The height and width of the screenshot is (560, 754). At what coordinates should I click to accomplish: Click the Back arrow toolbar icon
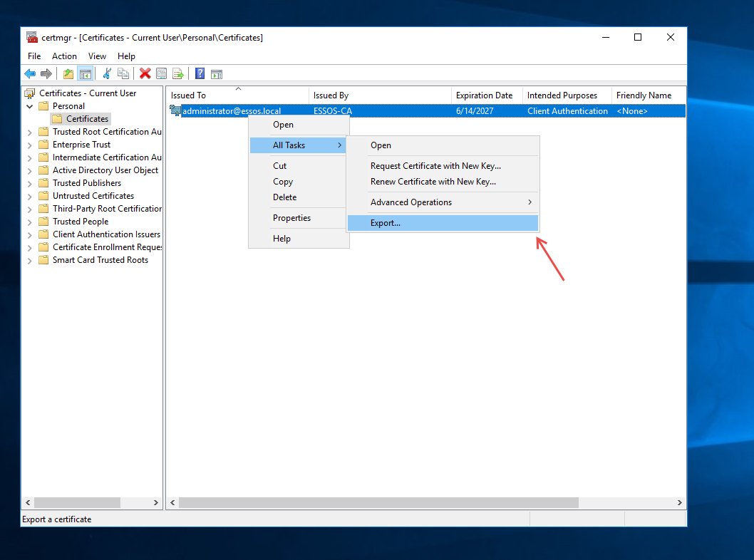[30, 74]
